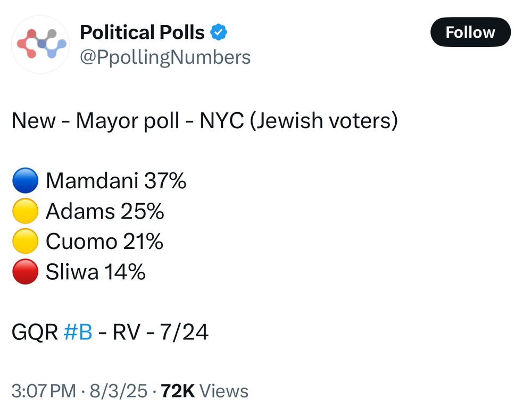Click the GQR pollster text
Screen dimensions: 532x417
[35, 332]
